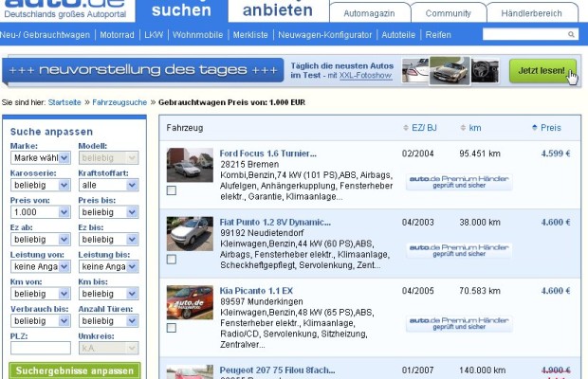Open the Händlerbereich tab
The width and height of the screenshot is (588, 379).
pos(532,13)
